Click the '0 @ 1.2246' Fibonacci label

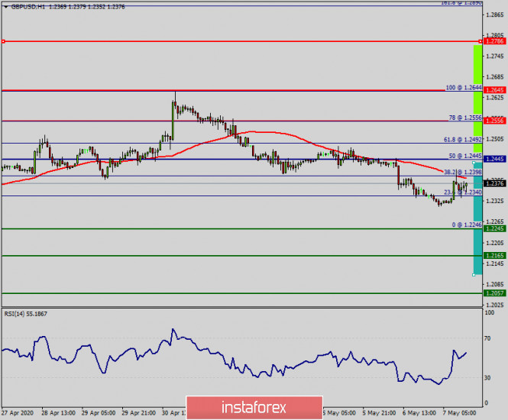pos(467,225)
